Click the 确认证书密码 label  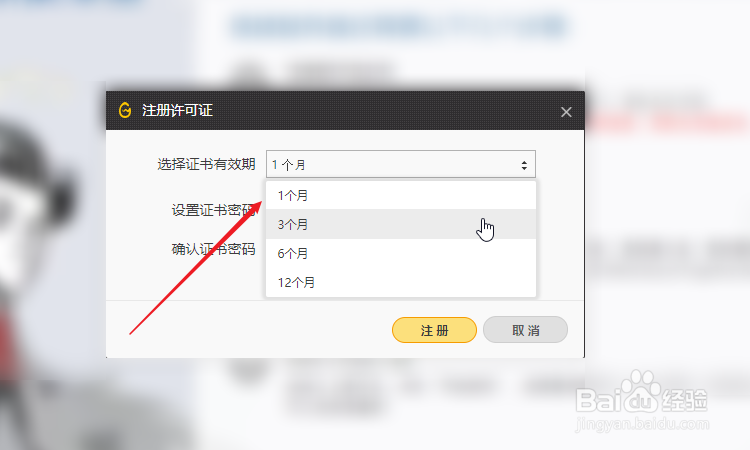tap(213, 249)
